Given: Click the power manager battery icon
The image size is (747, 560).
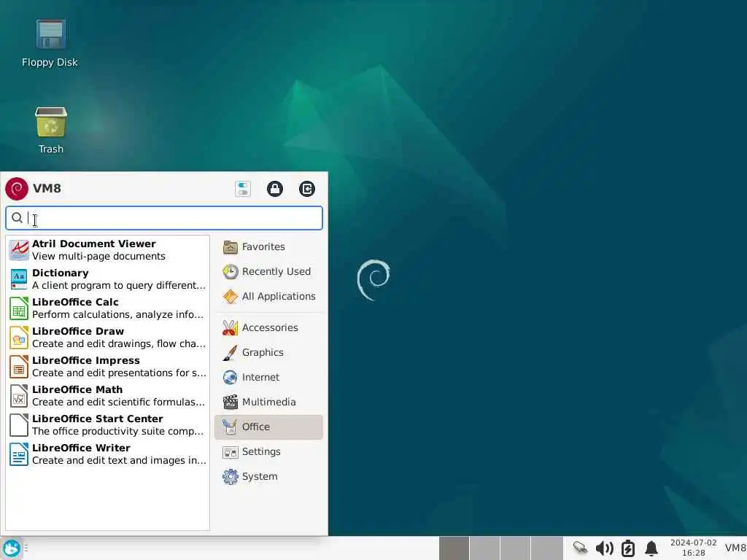Looking at the screenshot, I should click(628, 548).
